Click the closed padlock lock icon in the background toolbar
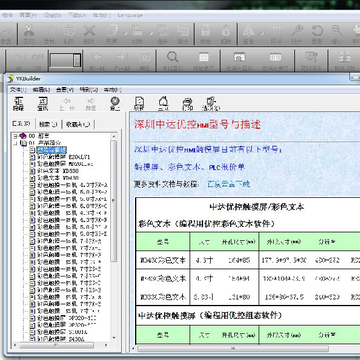Screen dimensions: 360x360 (205, 31)
